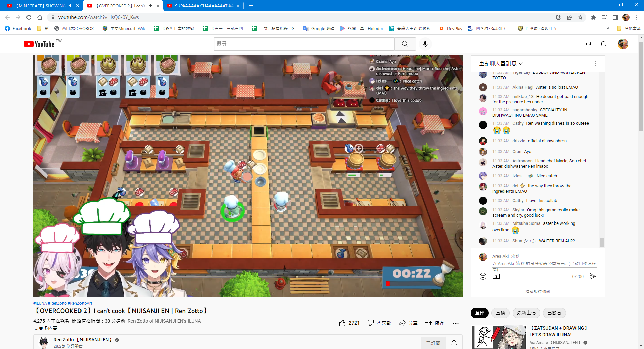The image size is (644, 349).
Task: Share the video
Action: pos(408,323)
